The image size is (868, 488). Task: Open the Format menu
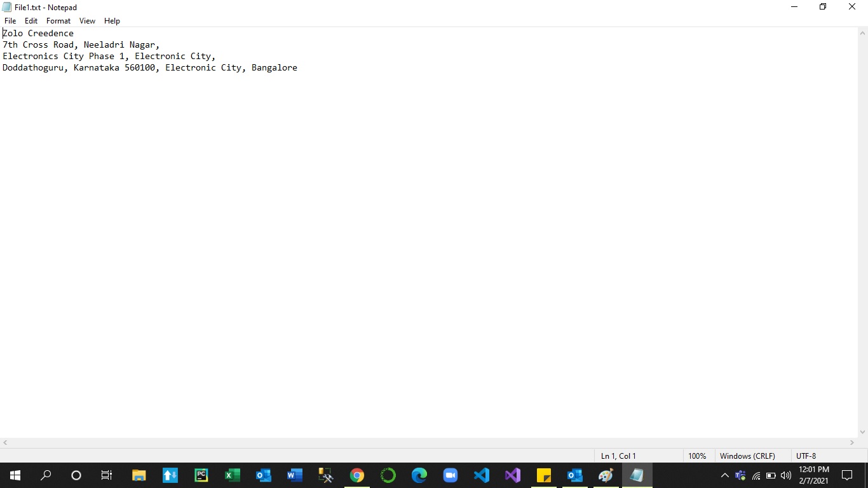[x=58, y=21]
